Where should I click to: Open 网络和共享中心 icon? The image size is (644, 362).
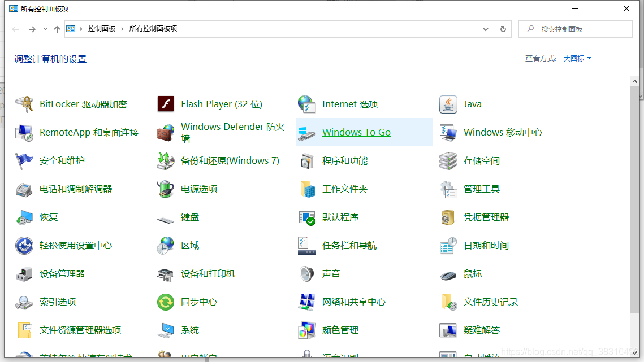click(307, 303)
